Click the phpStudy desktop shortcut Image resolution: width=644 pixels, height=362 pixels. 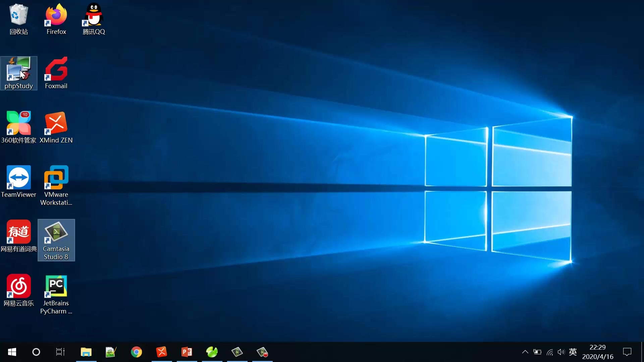click(x=18, y=70)
